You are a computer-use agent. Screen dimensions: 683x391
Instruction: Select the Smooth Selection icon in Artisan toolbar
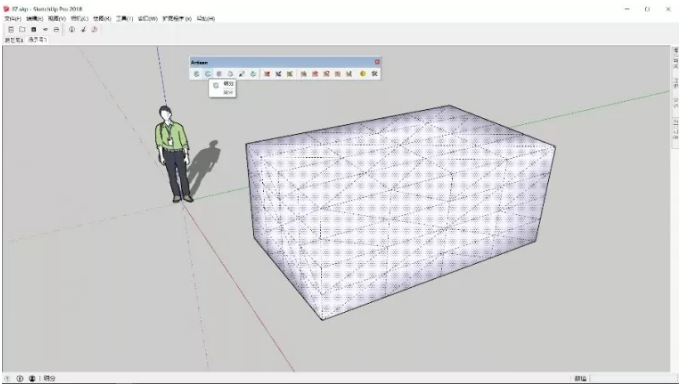pyautogui.click(x=219, y=74)
